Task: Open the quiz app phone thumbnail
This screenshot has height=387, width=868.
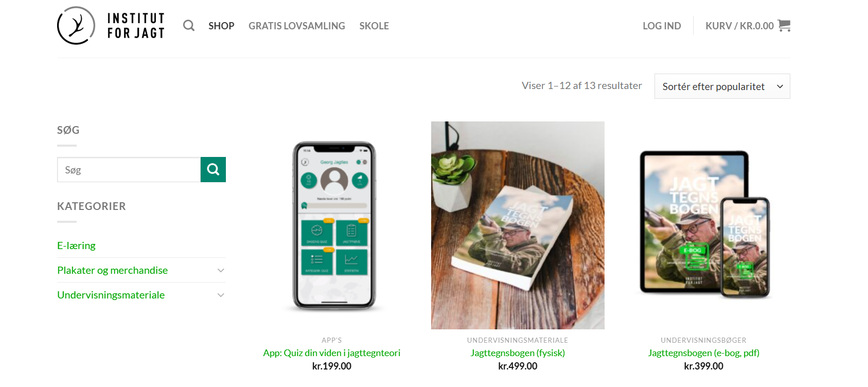Action: tap(334, 225)
